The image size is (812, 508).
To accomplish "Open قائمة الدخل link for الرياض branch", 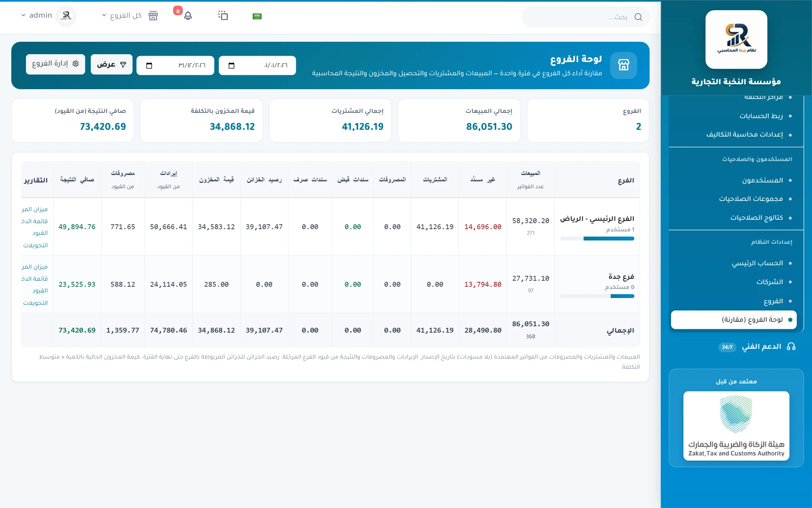I will coord(35,221).
